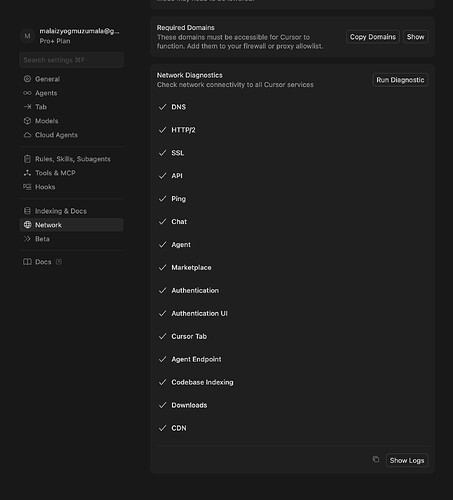The height and width of the screenshot is (500, 453).
Task: Click checkmark beside Marketplace
Action: click(162, 268)
